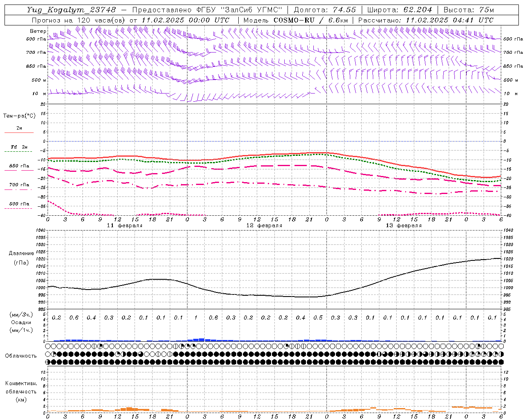Click the 10 м wind level label on left
525x420 pixels.
pyautogui.click(x=39, y=94)
